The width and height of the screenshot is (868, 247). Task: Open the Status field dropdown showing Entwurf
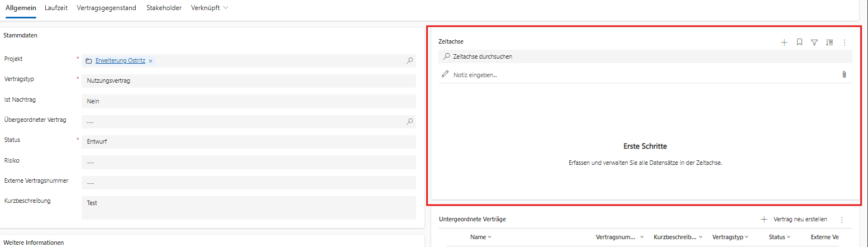pos(249,141)
